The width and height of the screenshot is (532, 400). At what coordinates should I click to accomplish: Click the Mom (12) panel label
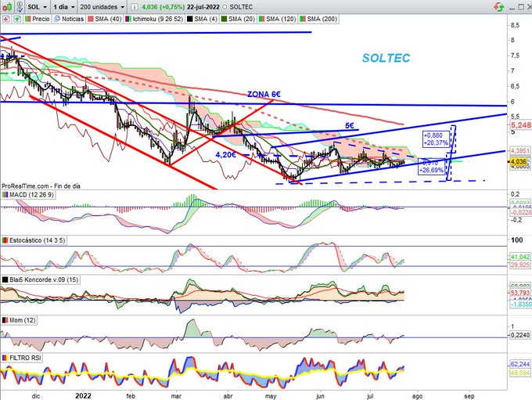(19, 320)
